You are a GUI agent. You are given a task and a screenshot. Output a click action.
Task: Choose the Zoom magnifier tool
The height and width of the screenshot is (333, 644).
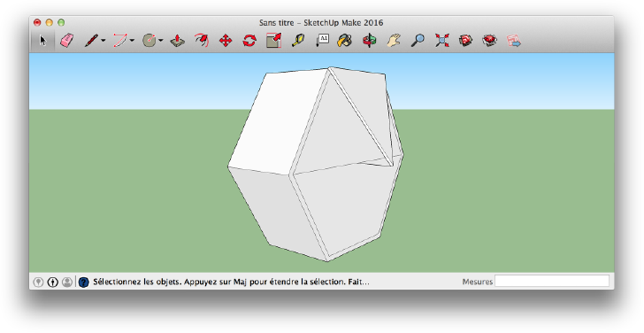[418, 40]
